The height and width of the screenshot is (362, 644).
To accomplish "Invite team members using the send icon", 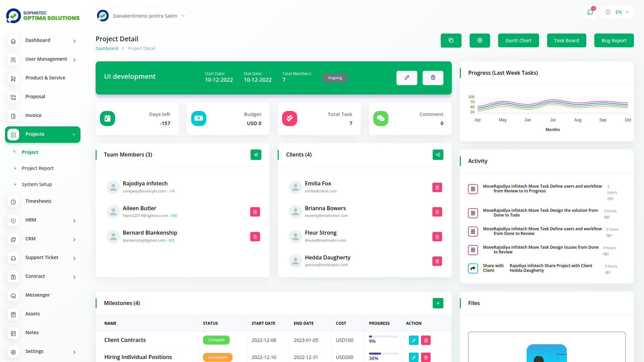I will coord(256,155).
